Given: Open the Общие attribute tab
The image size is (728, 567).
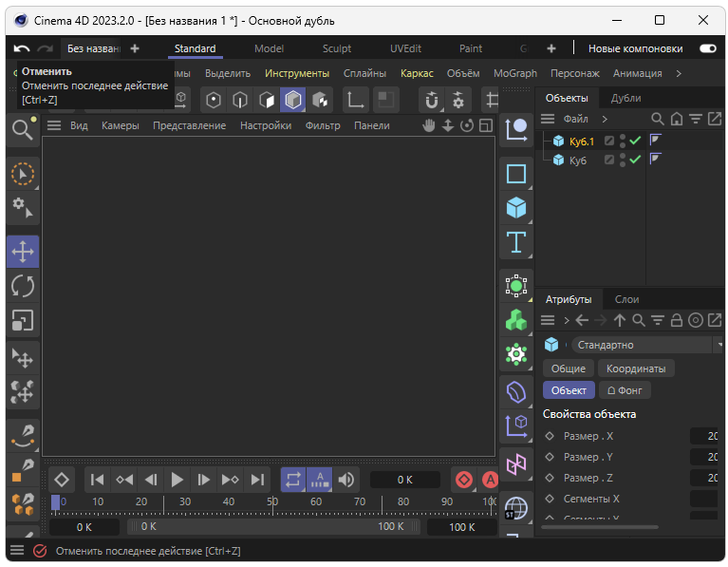Looking at the screenshot, I should (569, 369).
